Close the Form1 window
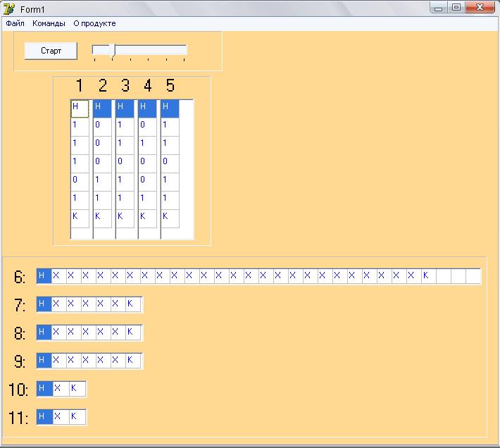The height and width of the screenshot is (448, 500). [x=480, y=7]
